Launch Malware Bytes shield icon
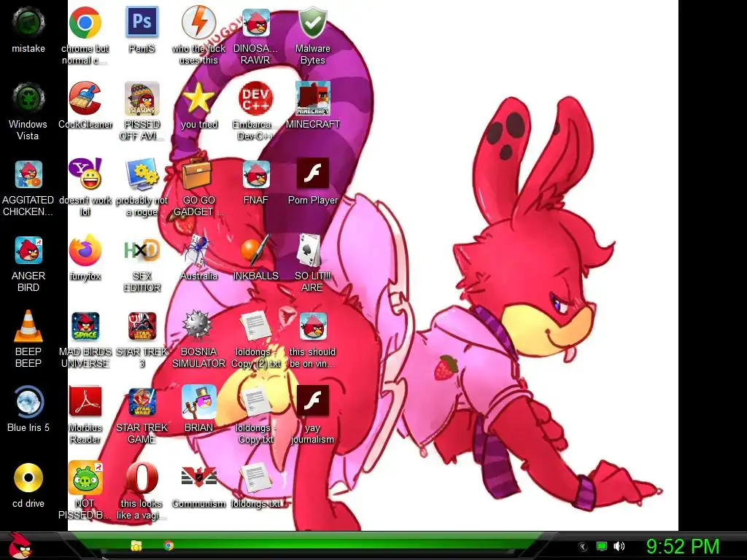 pos(312,23)
